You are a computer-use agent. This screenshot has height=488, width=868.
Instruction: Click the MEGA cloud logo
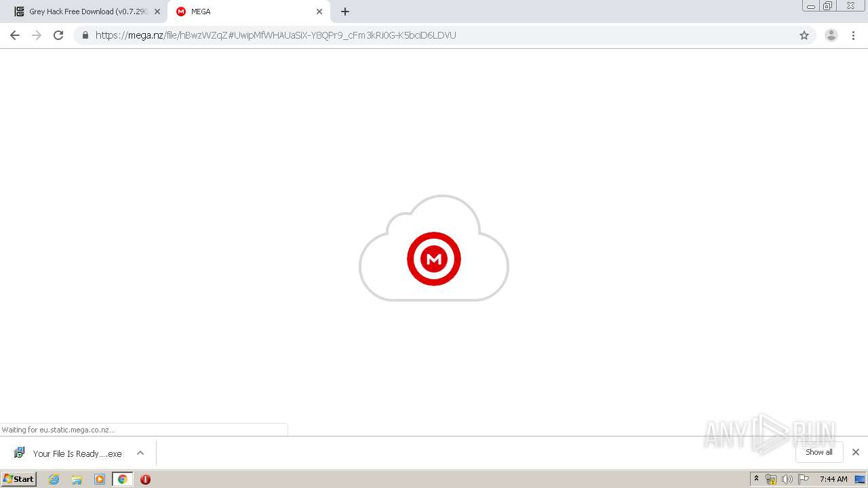pyautogui.click(x=434, y=248)
